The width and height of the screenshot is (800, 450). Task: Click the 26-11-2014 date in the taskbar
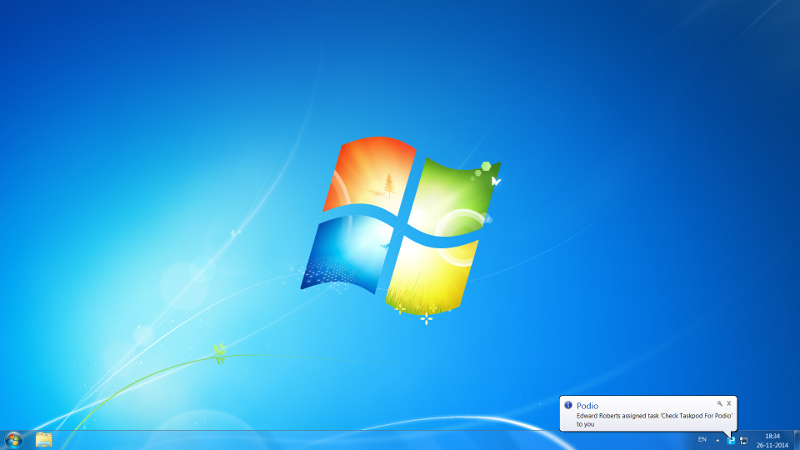pyautogui.click(x=772, y=445)
